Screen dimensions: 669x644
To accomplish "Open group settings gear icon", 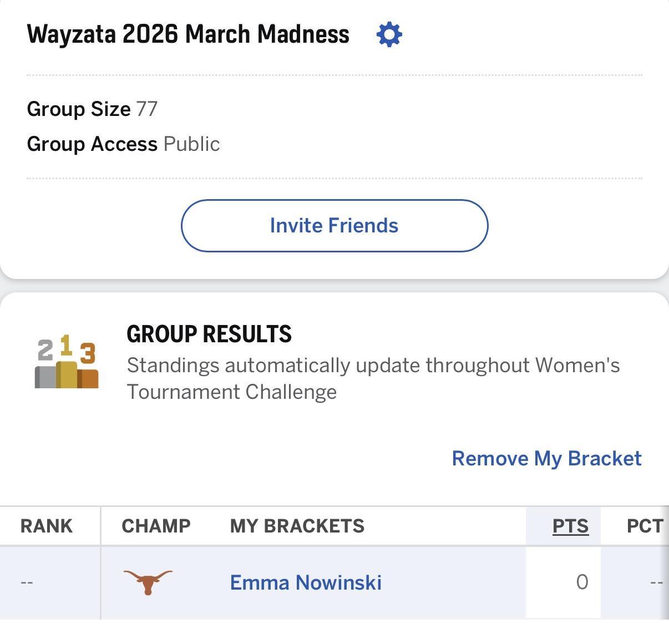I will click(389, 34).
